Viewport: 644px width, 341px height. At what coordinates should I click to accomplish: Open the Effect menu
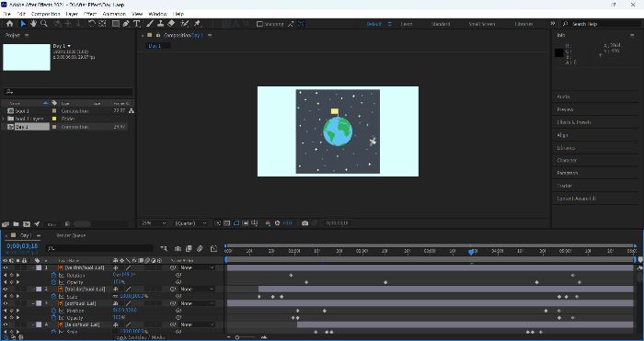click(x=90, y=14)
